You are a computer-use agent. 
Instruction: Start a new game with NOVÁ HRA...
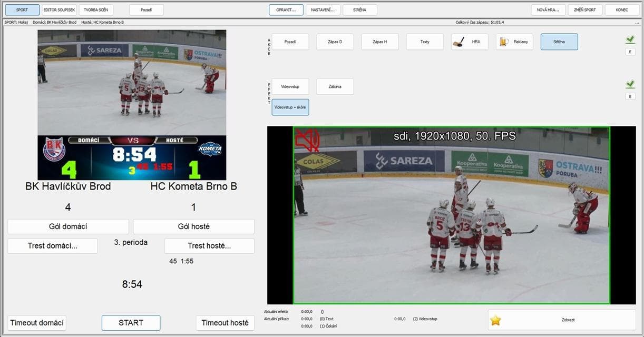click(x=548, y=9)
